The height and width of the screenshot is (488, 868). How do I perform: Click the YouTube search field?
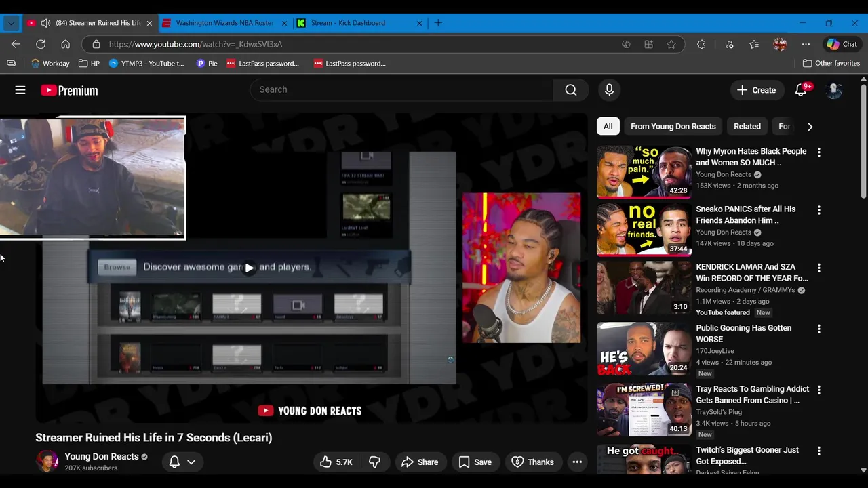click(x=401, y=89)
